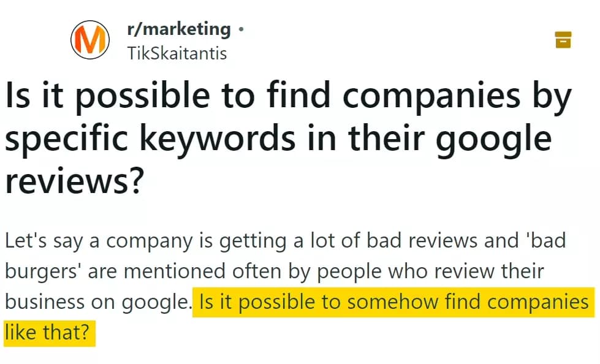The width and height of the screenshot is (600, 364).
Task: Open the r/marketing subreddit link
Action: 179,29
